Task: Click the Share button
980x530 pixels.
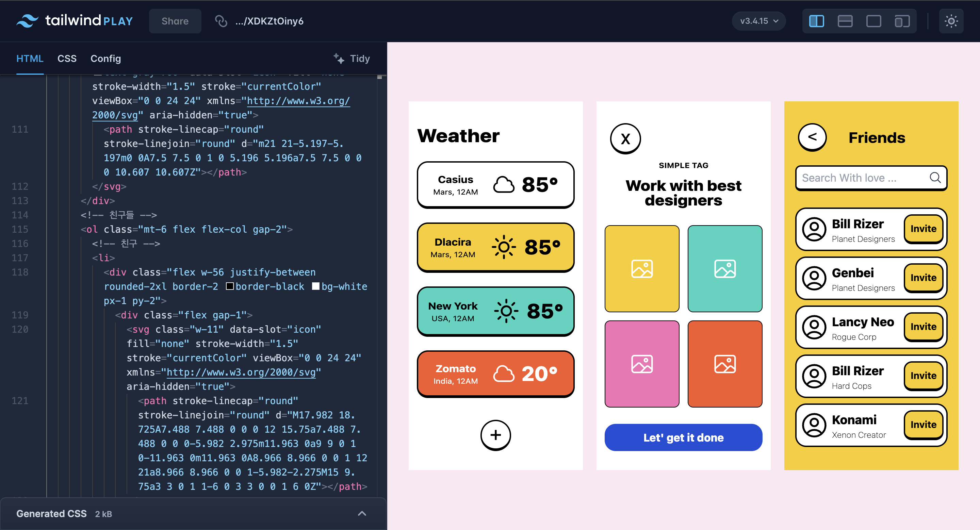Action: click(175, 21)
